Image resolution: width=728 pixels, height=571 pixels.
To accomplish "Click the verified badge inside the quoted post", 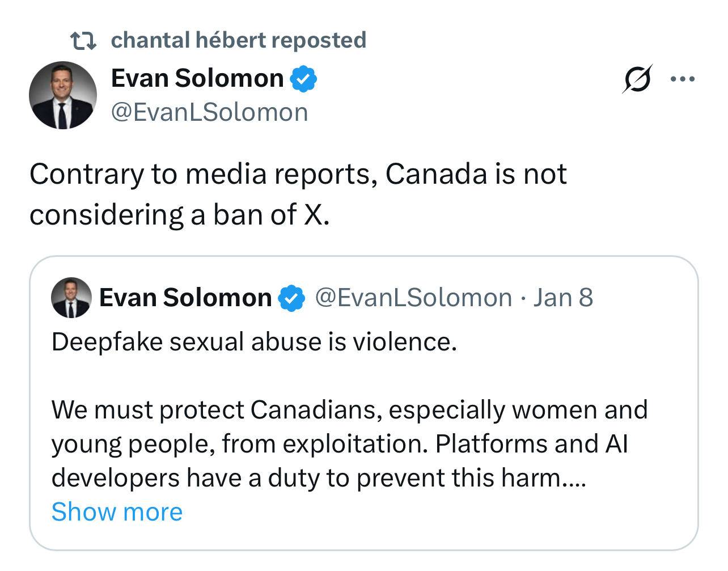I will pos(291,298).
